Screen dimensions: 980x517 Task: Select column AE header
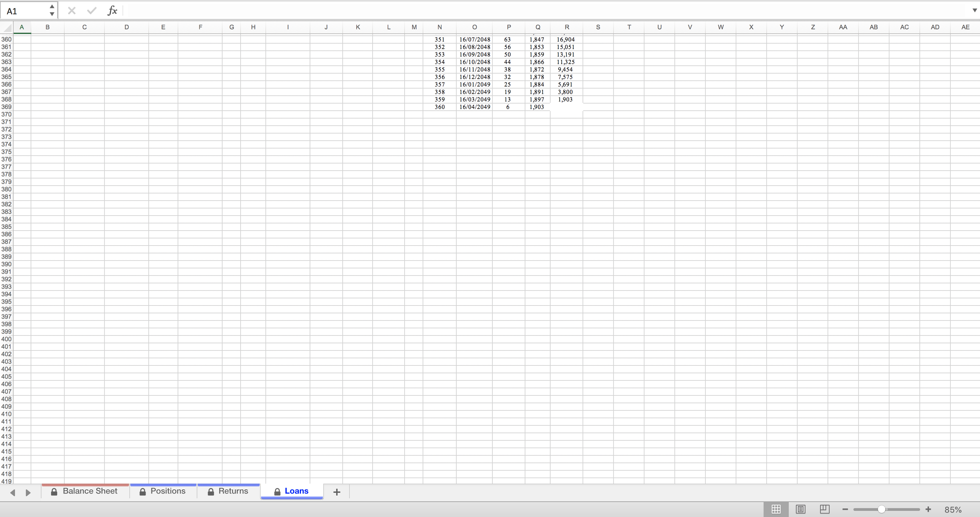965,27
